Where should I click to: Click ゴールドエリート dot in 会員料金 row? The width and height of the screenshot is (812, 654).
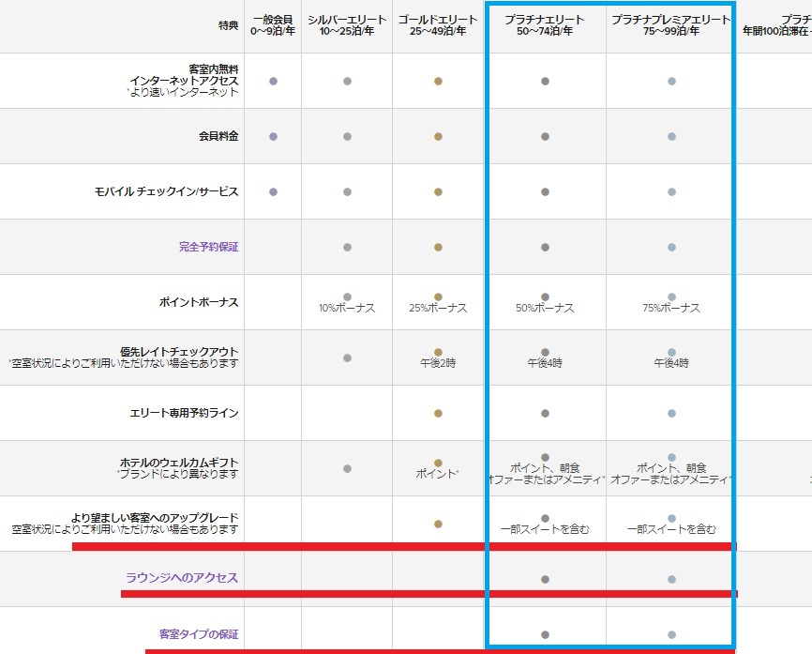tap(438, 137)
